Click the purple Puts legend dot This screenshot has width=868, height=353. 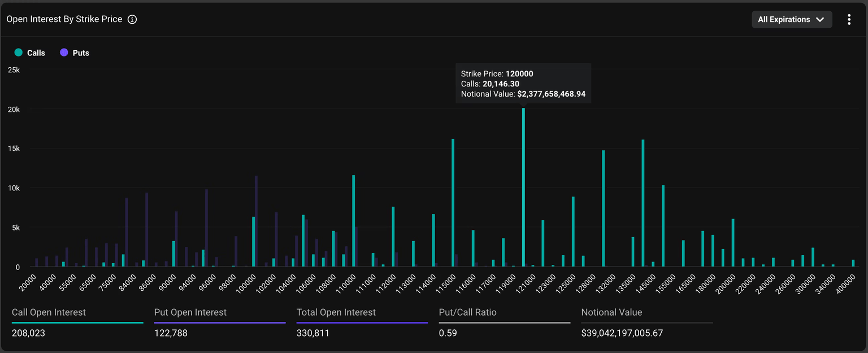(64, 53)
